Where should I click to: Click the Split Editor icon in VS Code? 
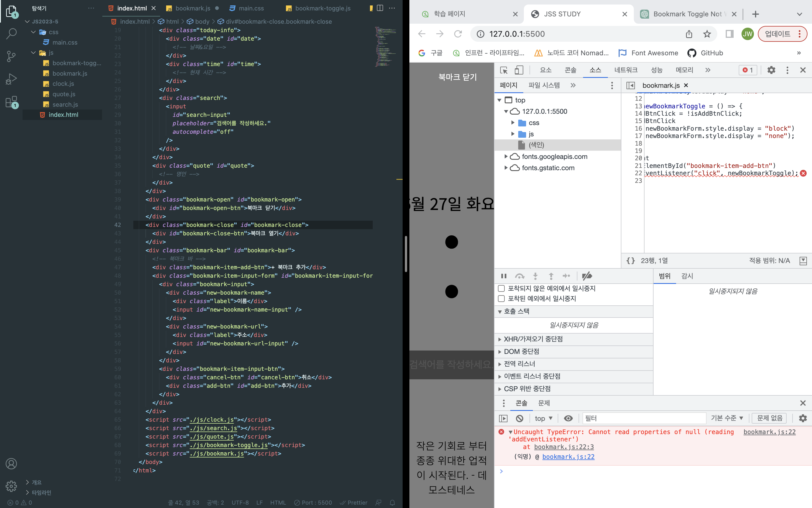380,8
